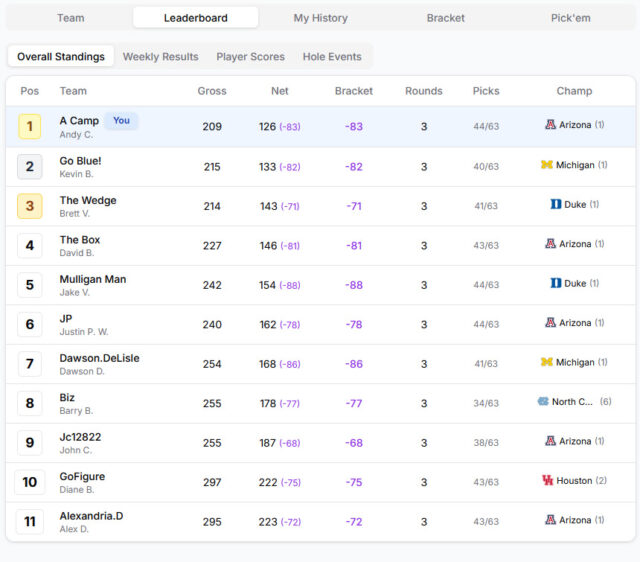Click the 'You' badge beside A Camp

(121, 121)
